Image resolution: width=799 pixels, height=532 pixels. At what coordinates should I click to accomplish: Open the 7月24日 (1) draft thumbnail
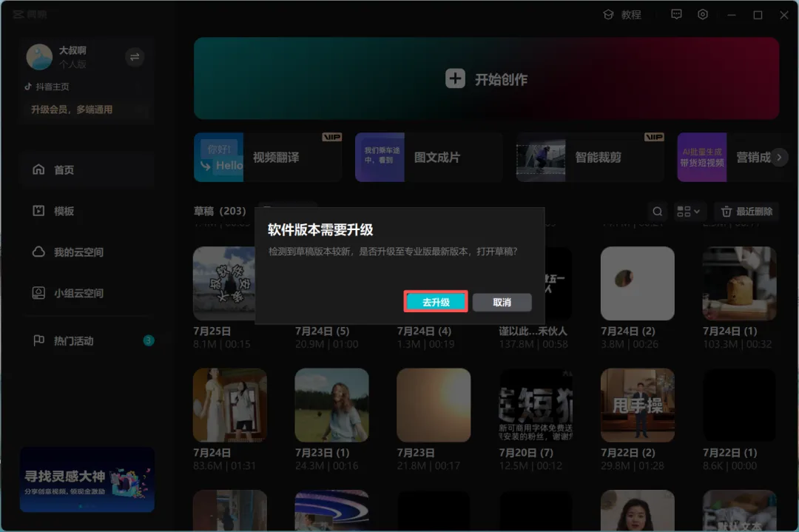(739, 283)
